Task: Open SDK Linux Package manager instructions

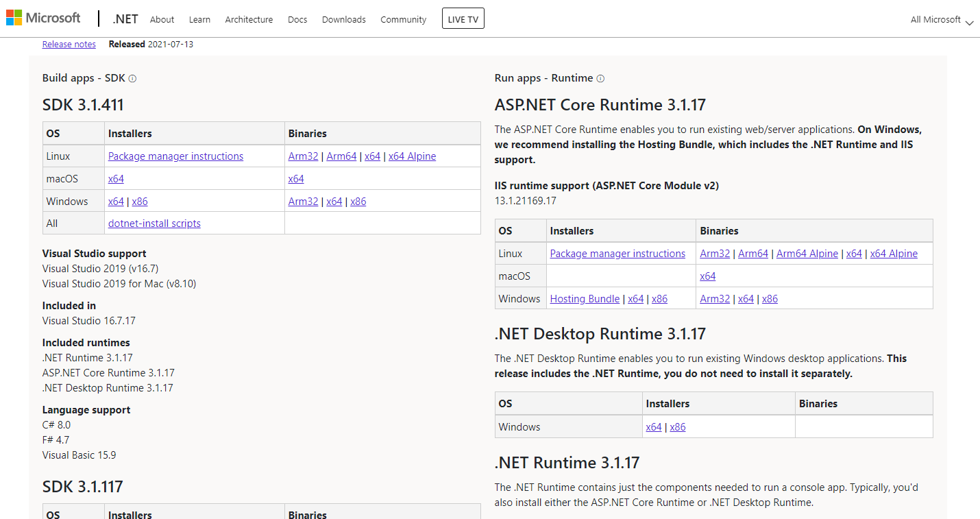Action: click(x=175, y=156)
